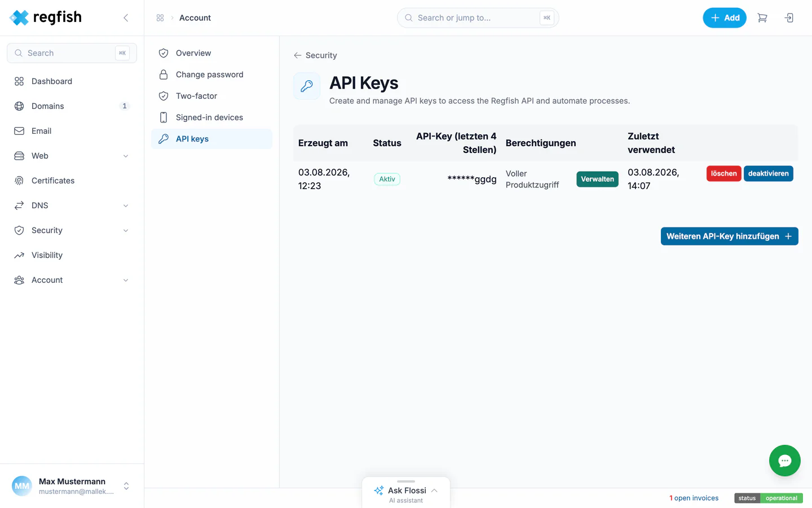Screen dimensions: 812x508
Task: Click the API keys key icon in the submenu
Action: coord(164,139)
